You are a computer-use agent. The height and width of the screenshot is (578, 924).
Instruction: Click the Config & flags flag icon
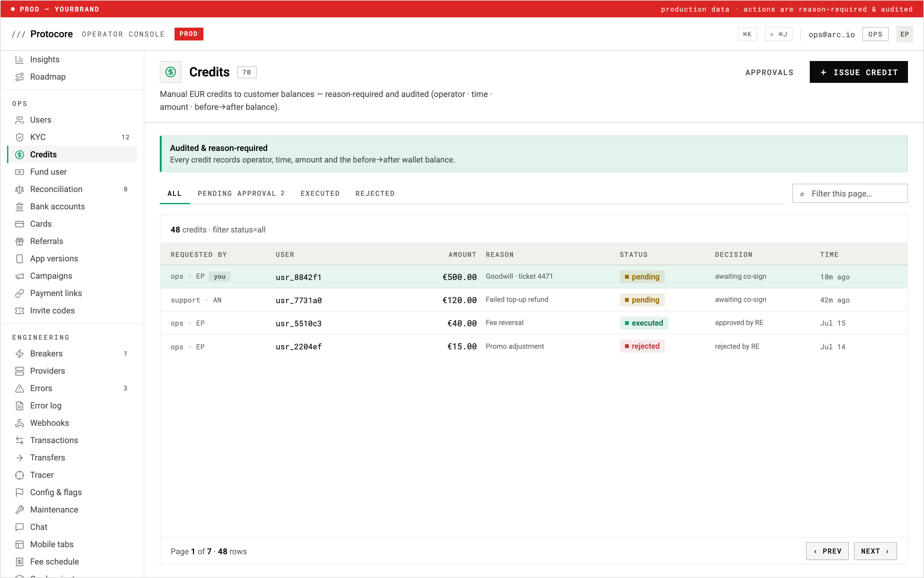20,492
